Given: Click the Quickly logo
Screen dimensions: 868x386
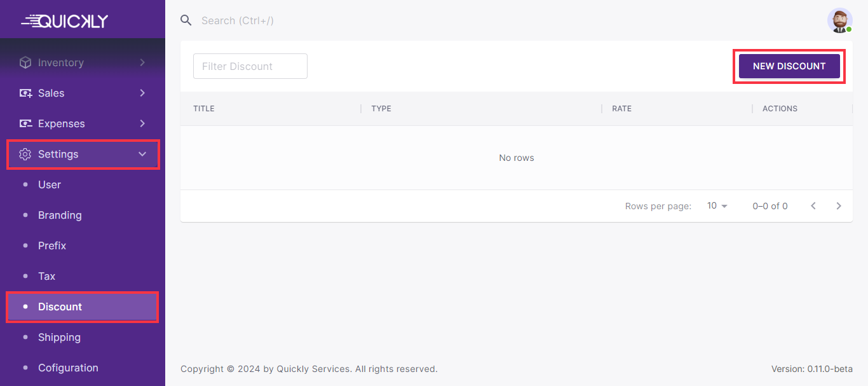Looking at the screenshot, I should (65, 21).
